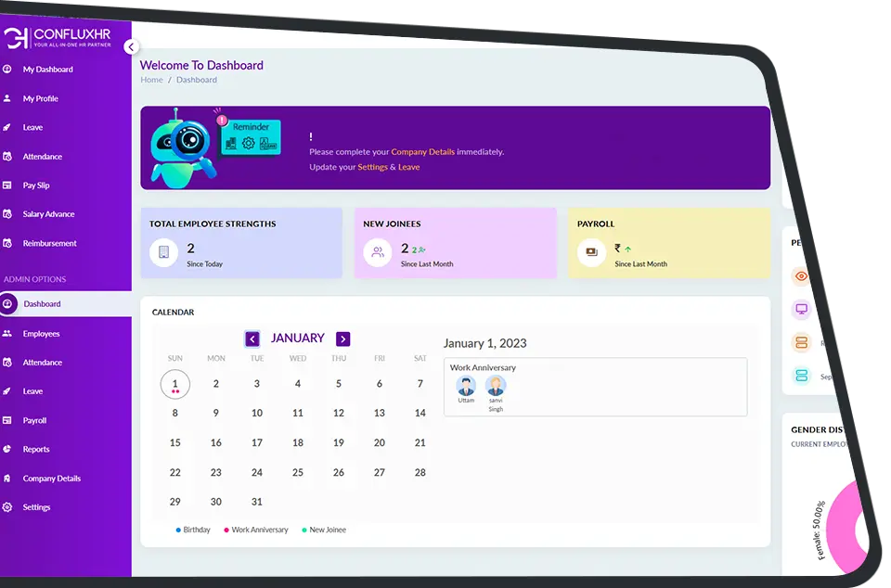Collapse the sidebar with the arrow toggle
Screen dimensions: 891x588
pyautogui.click(x=131, y=46)
